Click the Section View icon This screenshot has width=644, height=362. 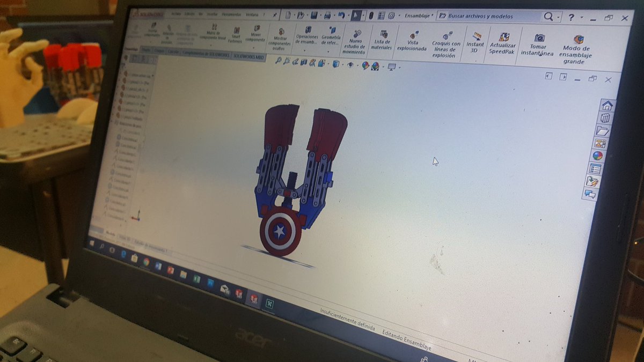pos(304,62)
